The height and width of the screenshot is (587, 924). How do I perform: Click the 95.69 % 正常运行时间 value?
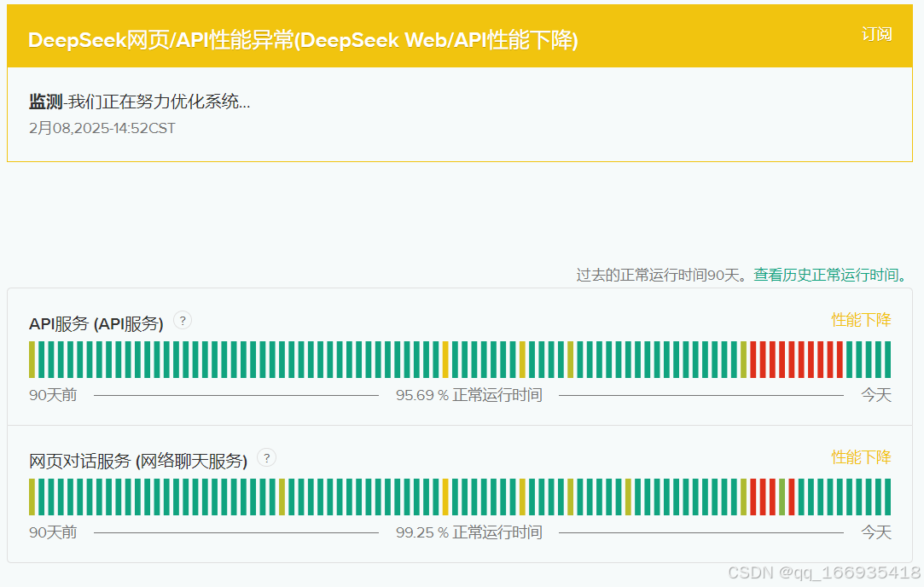click(469, 395)
